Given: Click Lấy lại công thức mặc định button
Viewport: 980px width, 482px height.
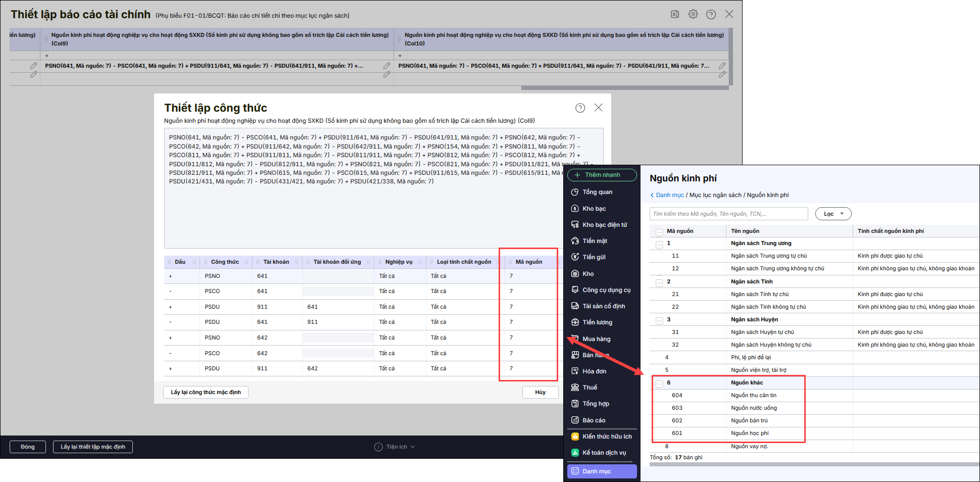Looking at the screenshot, I should (x=206, y=392).
